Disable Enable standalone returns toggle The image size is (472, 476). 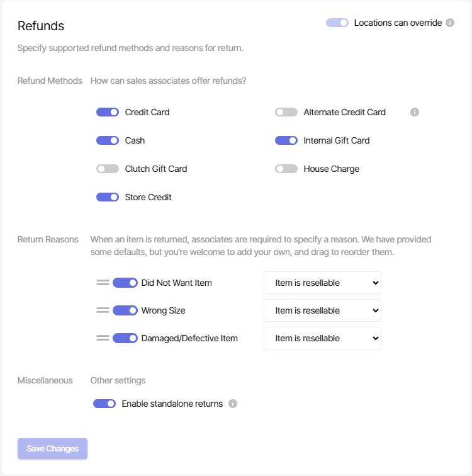click(x=104, y=404)
